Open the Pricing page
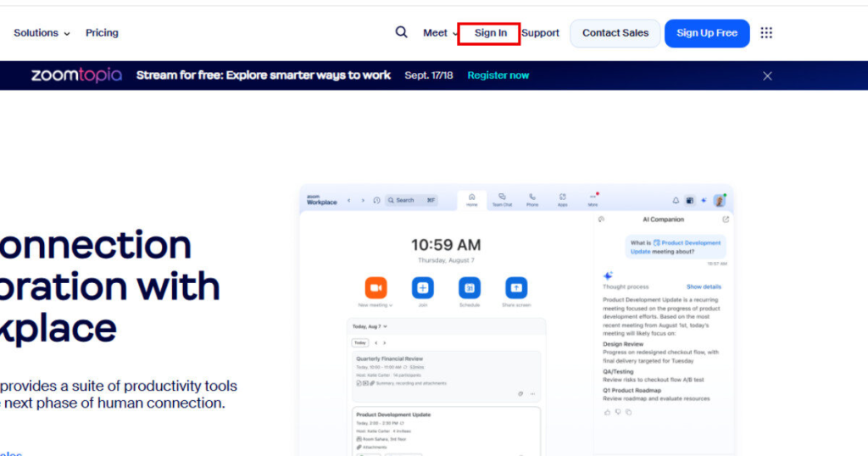 102,33
